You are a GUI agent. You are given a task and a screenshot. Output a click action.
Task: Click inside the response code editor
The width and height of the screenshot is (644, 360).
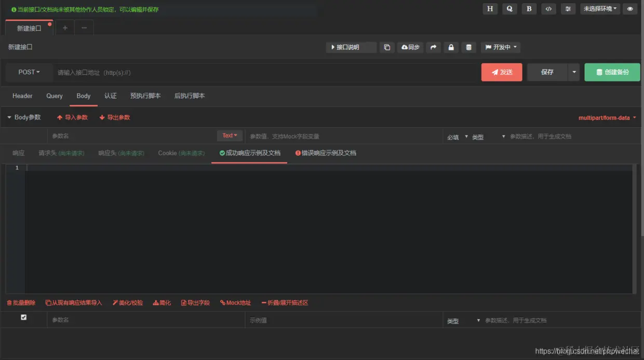click(329, 229)
